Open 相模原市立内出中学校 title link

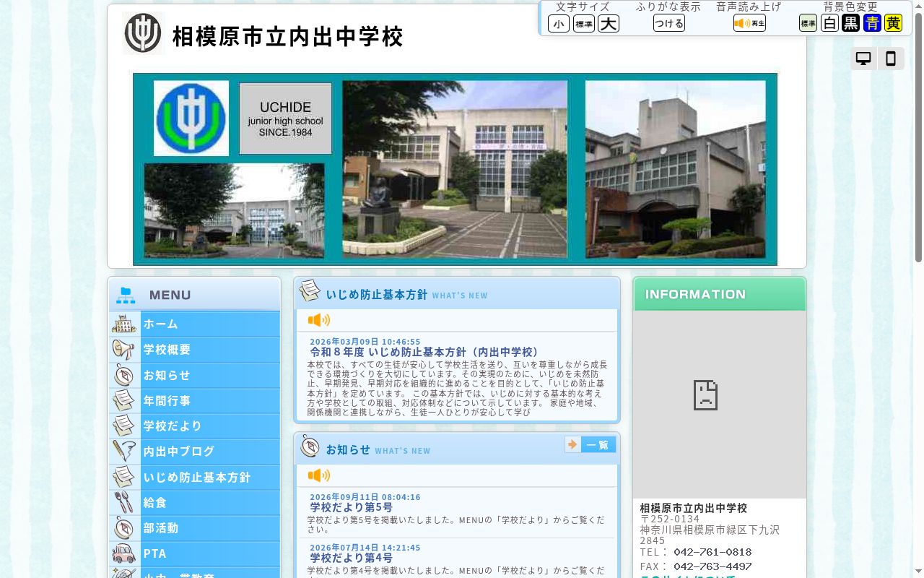(x=287, y=36)
